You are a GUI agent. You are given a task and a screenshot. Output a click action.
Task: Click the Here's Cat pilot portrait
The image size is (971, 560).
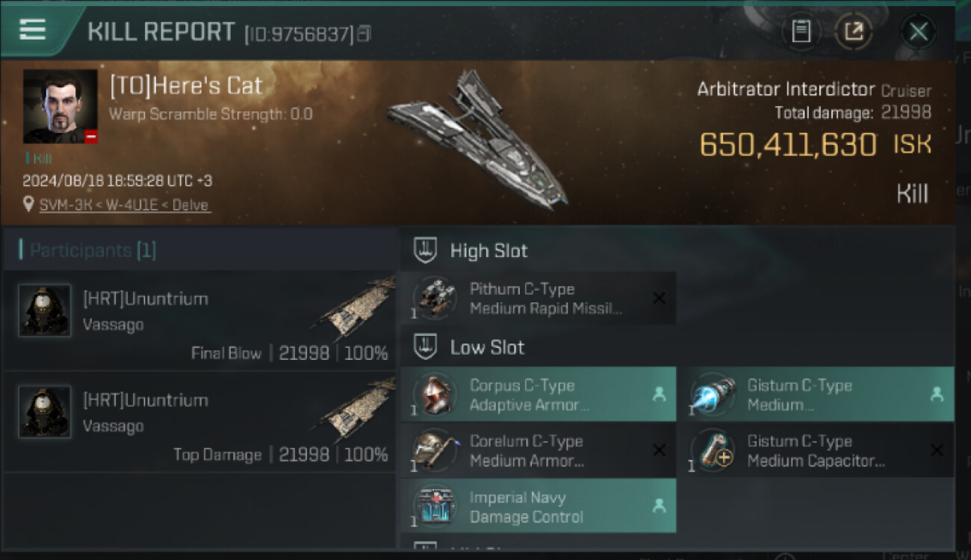click(60, 106)
